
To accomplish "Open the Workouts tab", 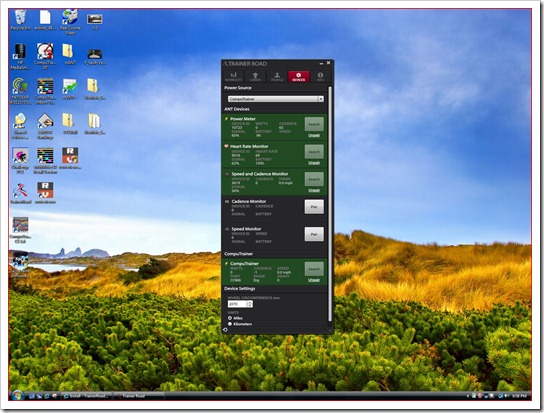I will [x=233, y=76].
